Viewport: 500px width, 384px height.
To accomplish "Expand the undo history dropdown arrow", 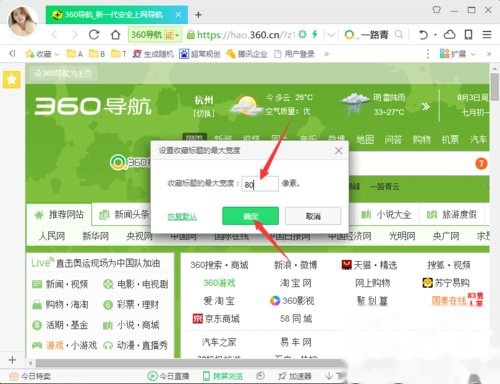I will point(435,35).
